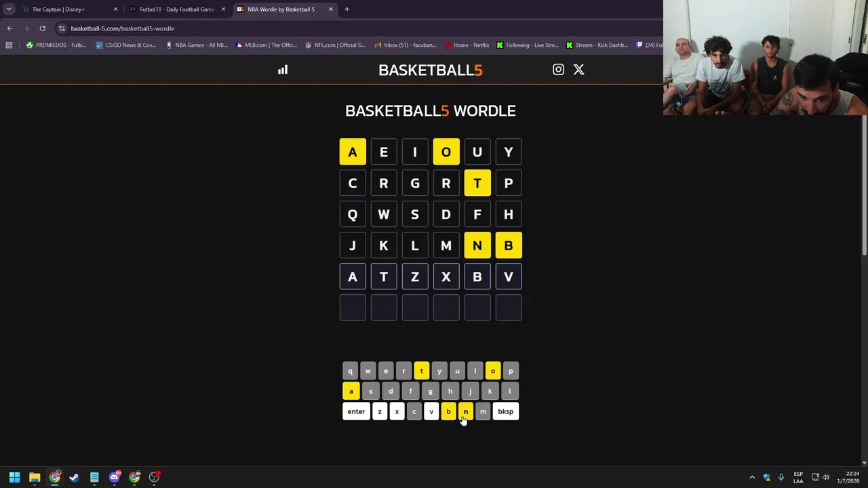Image resolution: width=868 pixels, height=488 pixels.
Task: Open the Windows Start menu
Action: click(14, 477)
